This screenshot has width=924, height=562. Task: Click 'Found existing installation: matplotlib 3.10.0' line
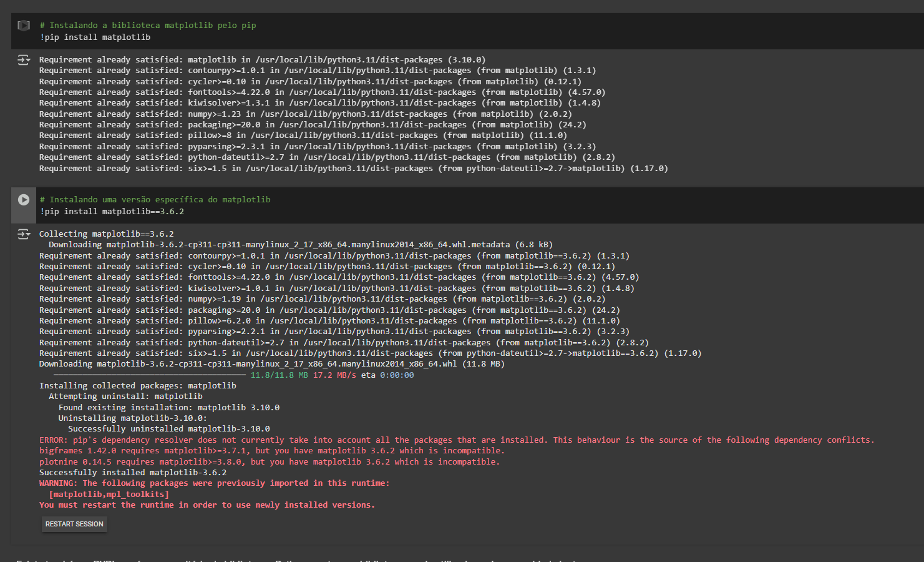[x=169, y=408]
